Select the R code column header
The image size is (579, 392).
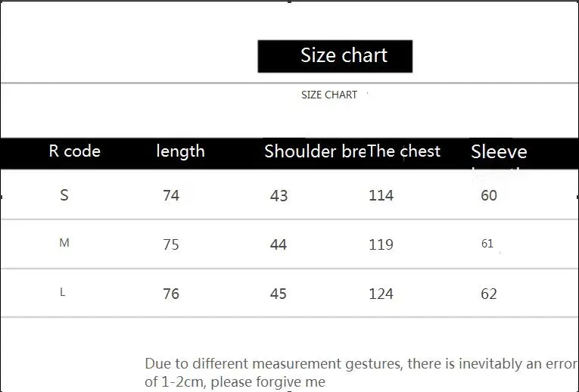point(75,151)
